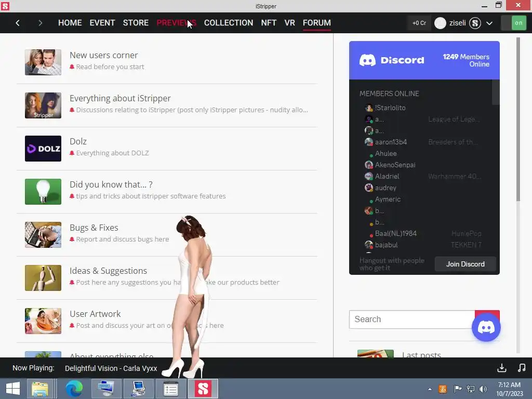Select the FORUM tab
The width and height of the screenshot is (532, 399).
coord(316,23)
